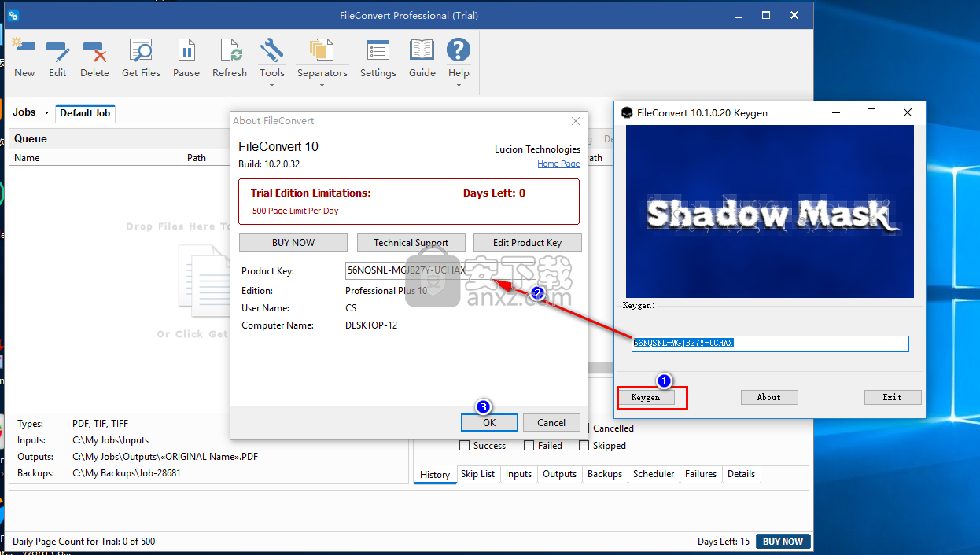This screenshot has width=980, height=555.
Task: Confirm the About dialog with OK
Action: [x=489, y=422]
